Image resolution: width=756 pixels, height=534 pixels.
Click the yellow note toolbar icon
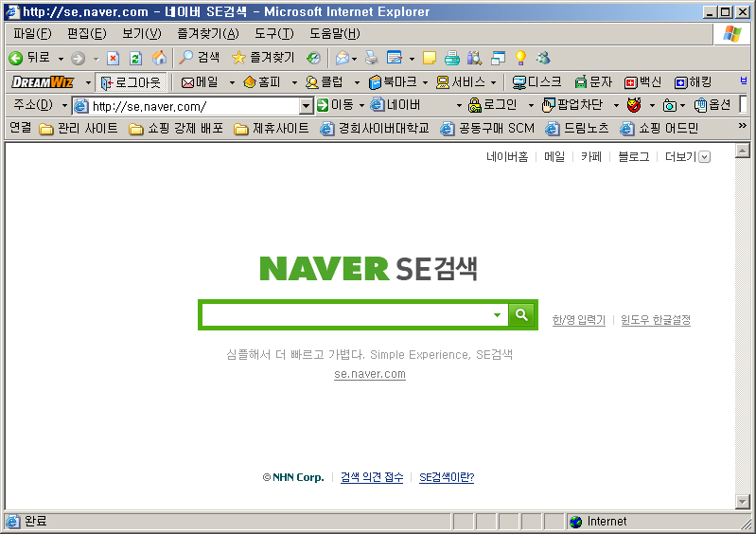(x=430, y=59)
